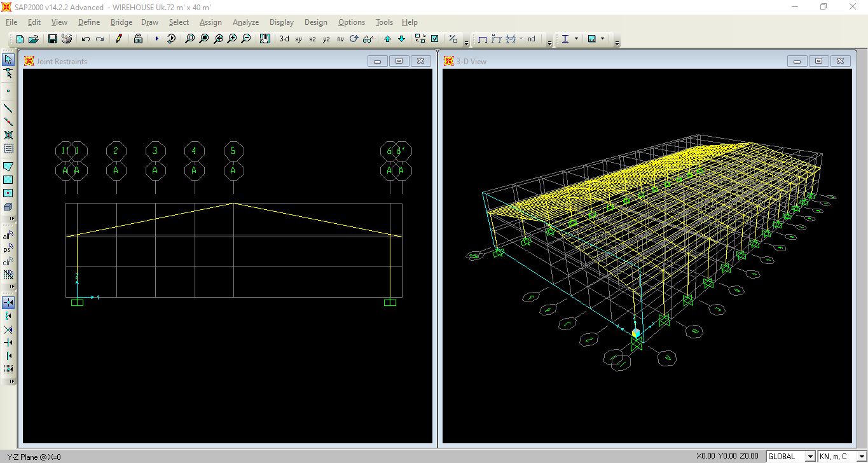Screen dimensions: 868x463
Task: Activate the Joint Restraints window title bar
Action: click(191, 61)
